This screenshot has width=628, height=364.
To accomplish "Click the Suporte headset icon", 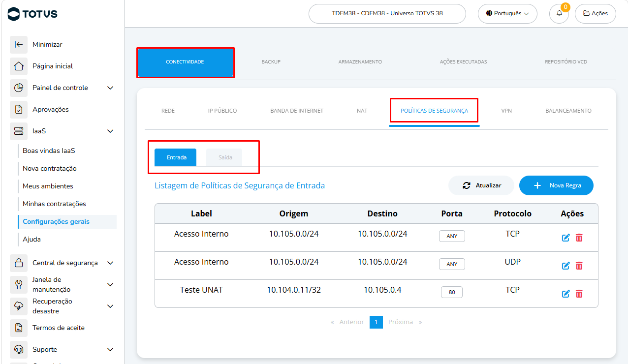I will [19, 349].
